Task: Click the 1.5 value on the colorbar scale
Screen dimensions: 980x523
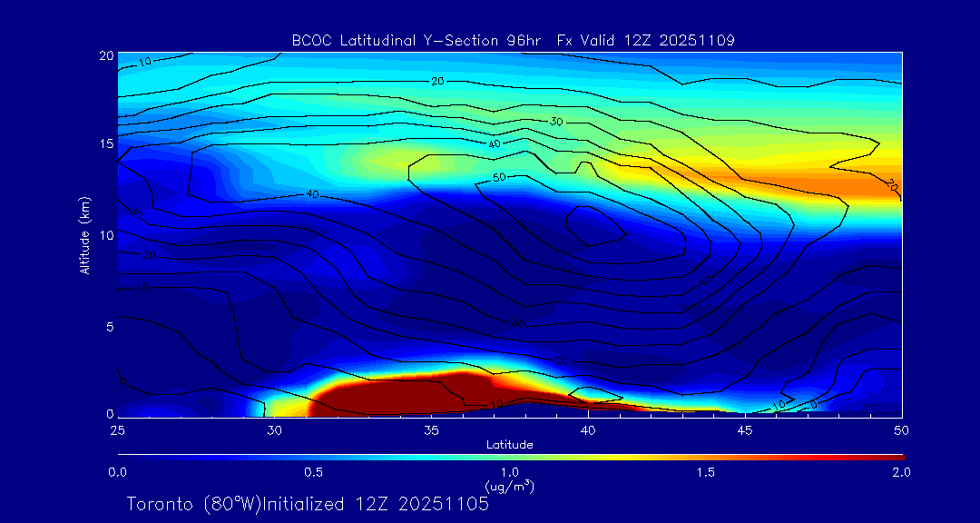Action: [704, 472]
